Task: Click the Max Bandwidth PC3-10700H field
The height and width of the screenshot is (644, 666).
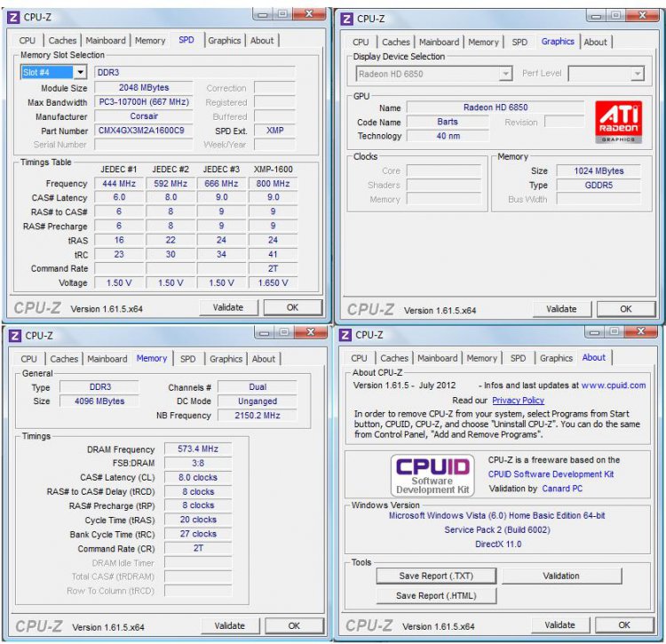Action: click(x=144, y=102)
